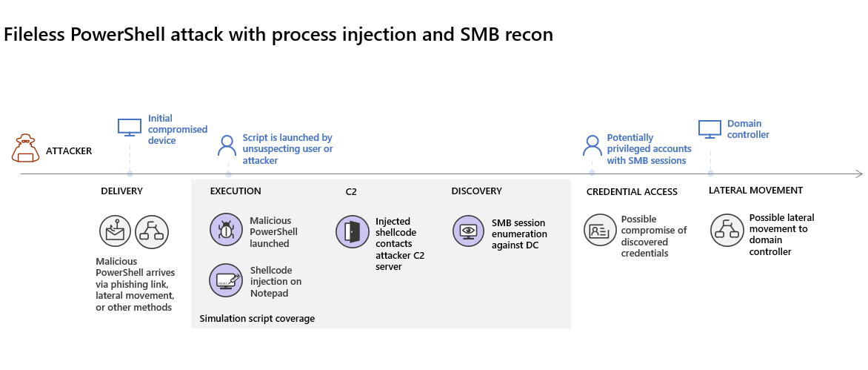Select the ID card icon under Credential Access

click(600, 230)
